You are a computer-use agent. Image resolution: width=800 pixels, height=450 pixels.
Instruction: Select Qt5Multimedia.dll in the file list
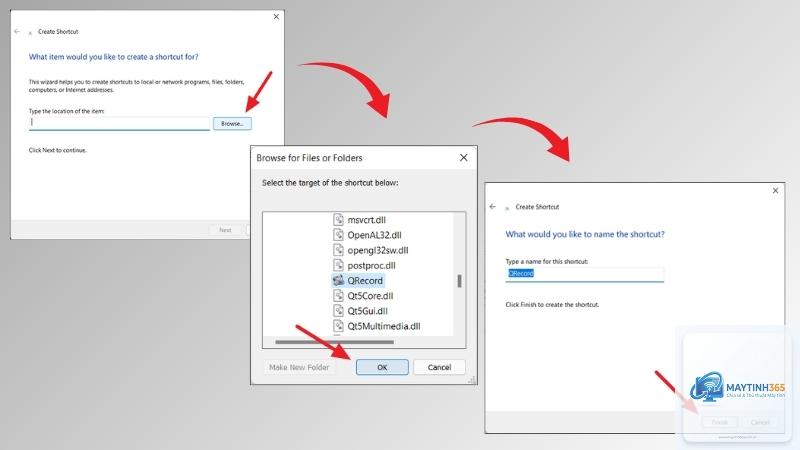(x=384, y=326)
